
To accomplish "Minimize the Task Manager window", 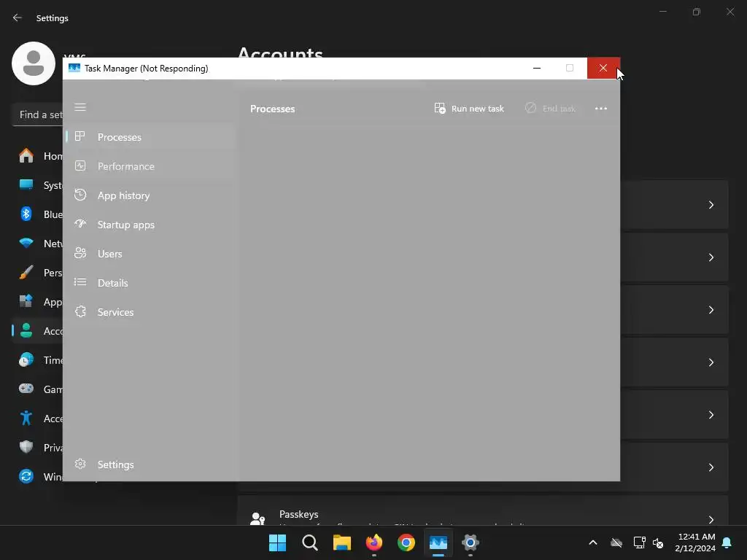I will (x=537, y=68).
